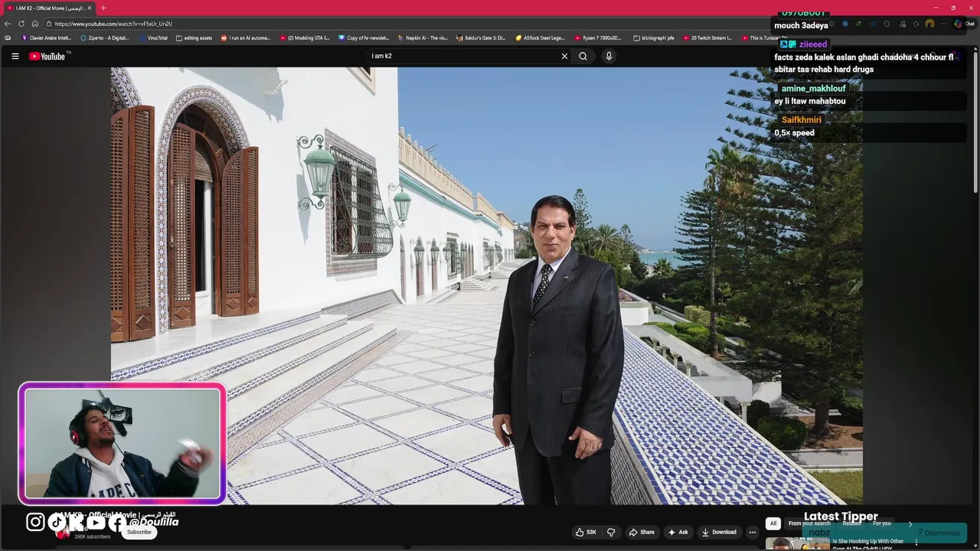Open the browser profile avatar
The height and width of the screenshot is (551, 980).
click(929, 24)
